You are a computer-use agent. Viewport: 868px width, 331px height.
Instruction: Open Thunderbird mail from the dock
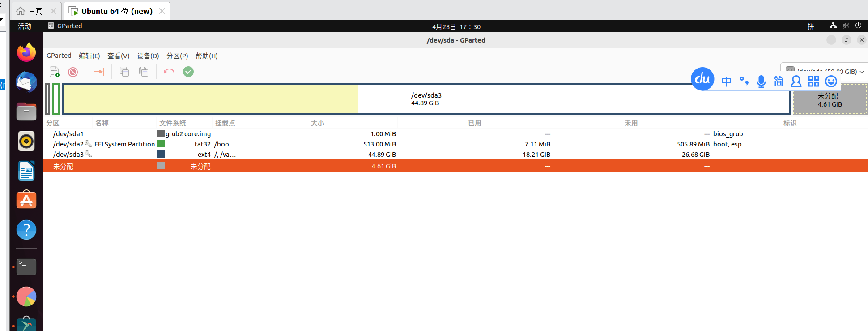pyautogui.click(x=26, y=82)
